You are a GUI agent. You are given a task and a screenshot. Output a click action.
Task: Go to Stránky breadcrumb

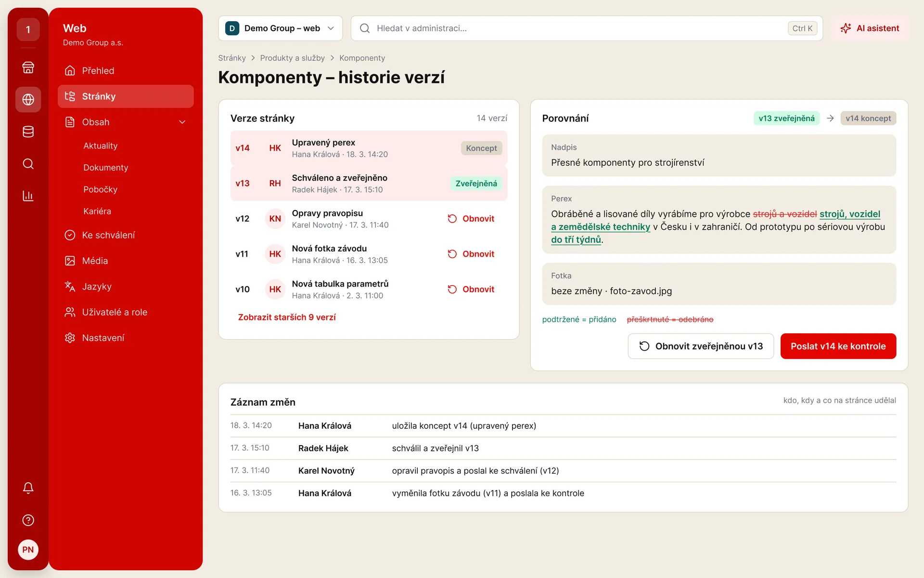tap(231, 58)
